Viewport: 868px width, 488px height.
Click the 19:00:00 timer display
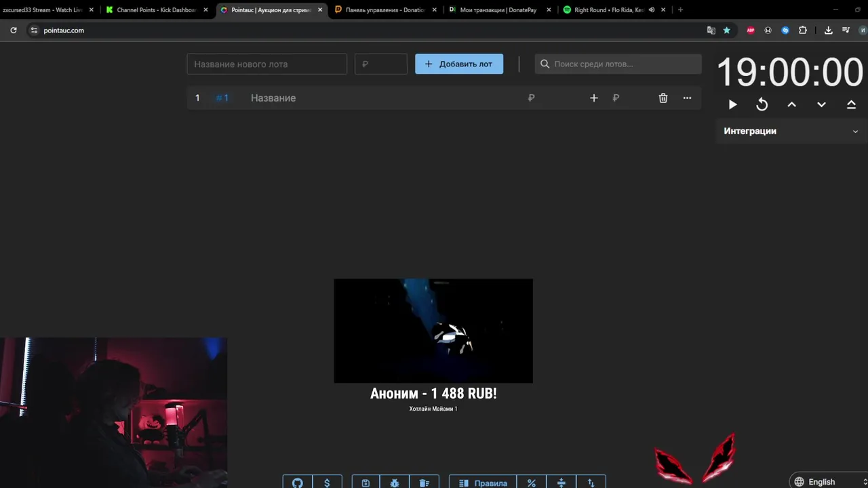[789, 73]
